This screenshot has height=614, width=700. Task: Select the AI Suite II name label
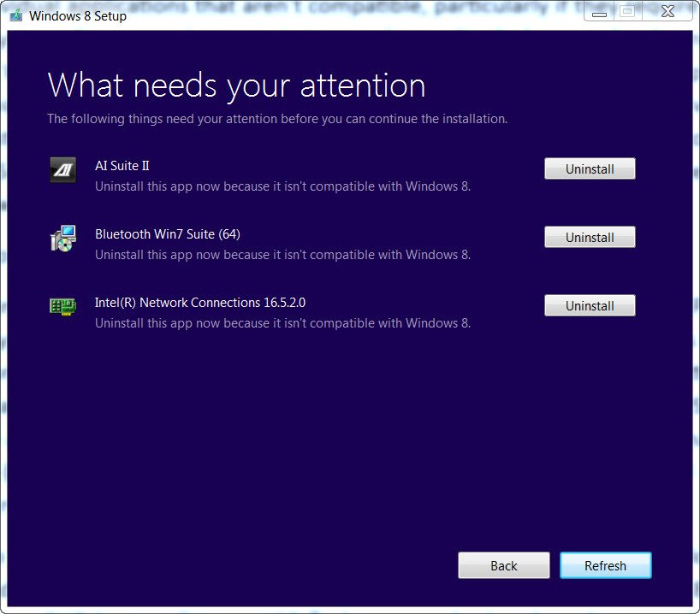coord(122,166)
